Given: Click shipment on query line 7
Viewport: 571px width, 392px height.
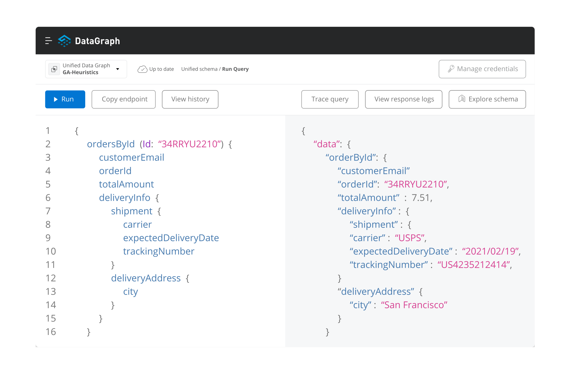Looking at the screenshot, I should click(x=132, y=211).
